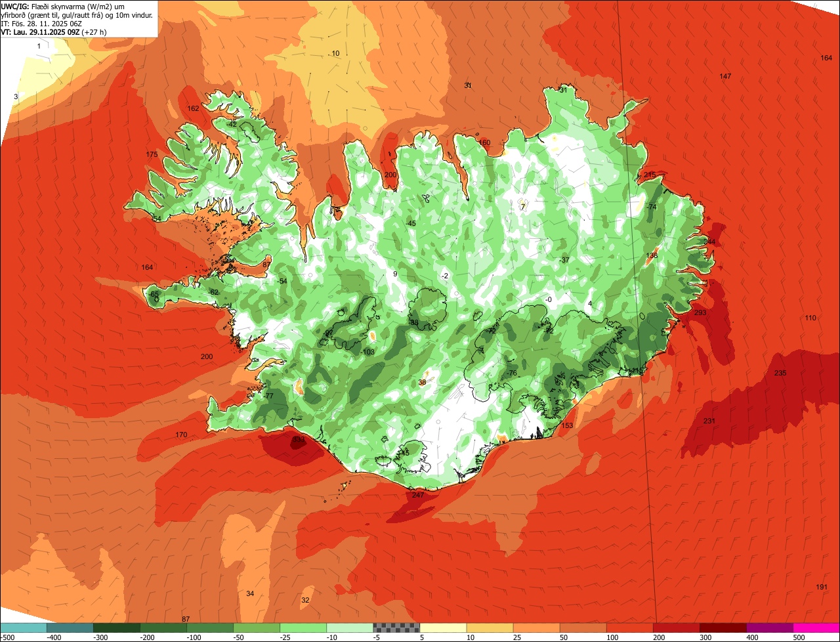Click the title line 'yfirborð (grænt til, gul/rautt frá) og 10m vindur.'
This screenshot has width=840, height=642.
(77, 14)
